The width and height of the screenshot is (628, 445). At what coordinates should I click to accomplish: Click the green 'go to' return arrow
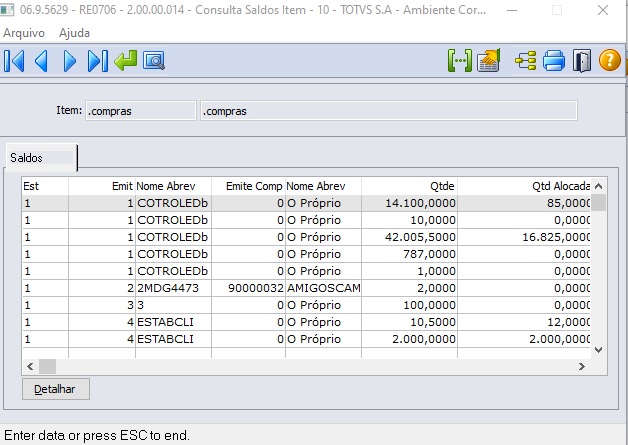(125, 61)
